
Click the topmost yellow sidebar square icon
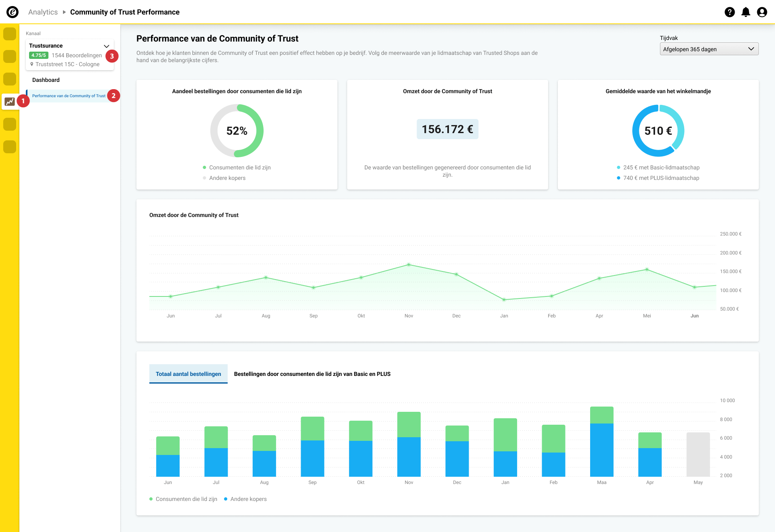click(x=10, y=34)
